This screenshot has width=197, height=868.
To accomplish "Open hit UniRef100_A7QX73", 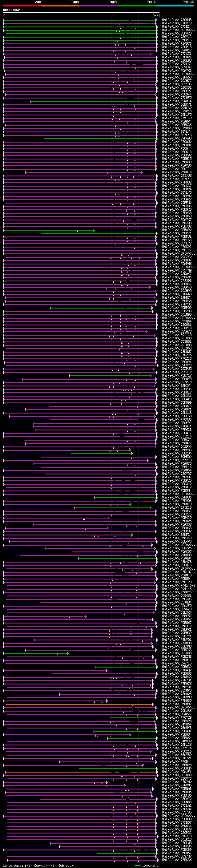I will pyautogui.click(x=177, y=23).
